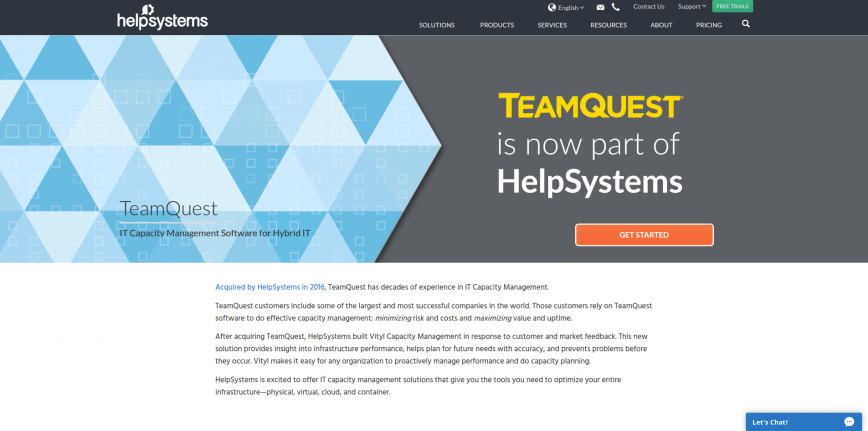868x431 pixels.
Task: Go to the Pricing page
Action: [708, 25]
